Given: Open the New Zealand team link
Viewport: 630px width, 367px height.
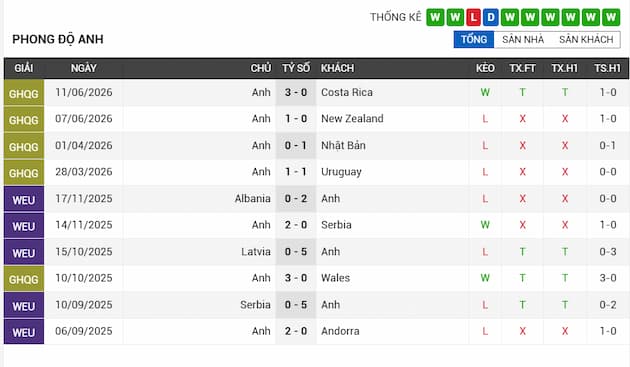Looking at the screenshot, I should pyautogui.click(x=352, y=119).
